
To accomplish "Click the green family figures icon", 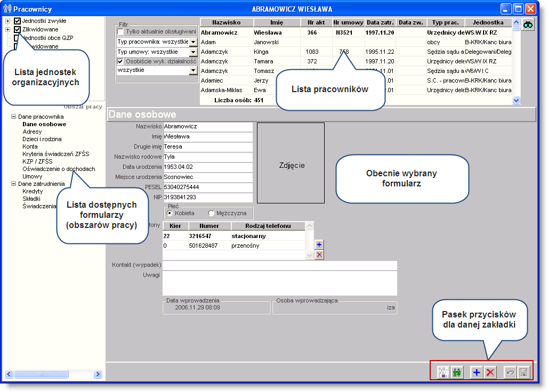I will click(x=457, y=372).
